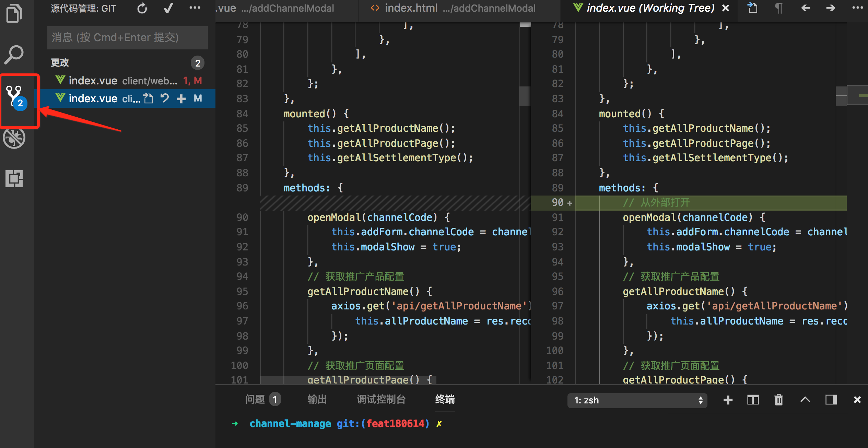Viewport: 868px width, 448px height.
Task: Kill terminal with trash icon
Action: pyautogui.click(x=778, y=400)
